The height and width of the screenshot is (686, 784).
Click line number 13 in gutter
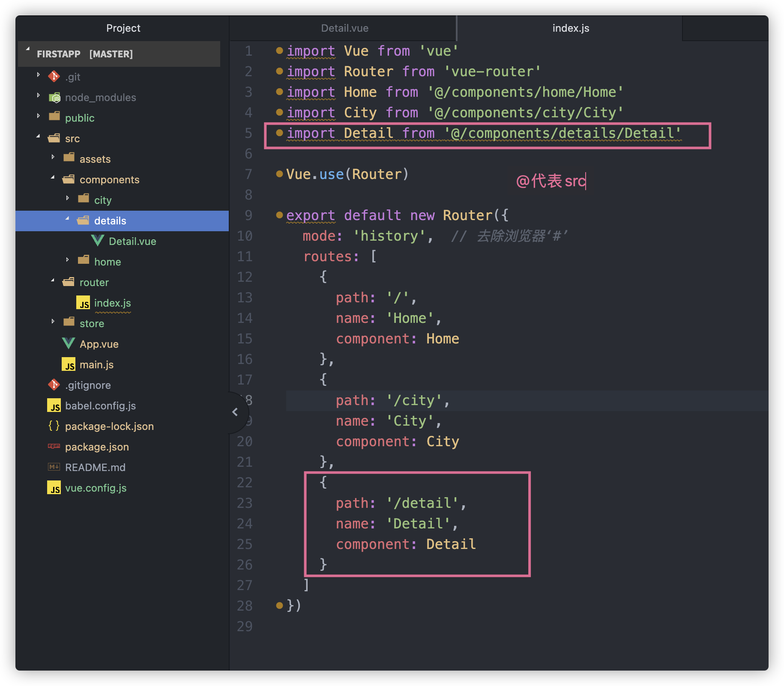[245, 298]
